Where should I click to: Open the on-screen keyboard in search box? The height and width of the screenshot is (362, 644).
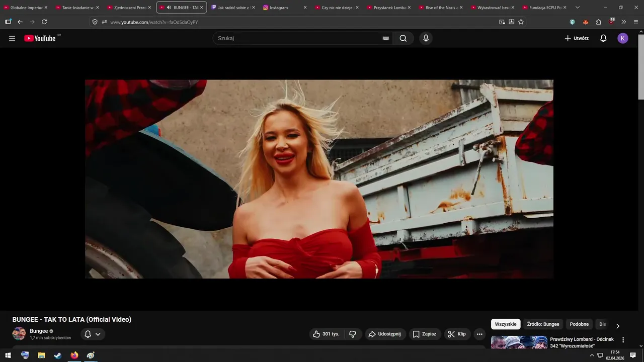tap(386, 38)
